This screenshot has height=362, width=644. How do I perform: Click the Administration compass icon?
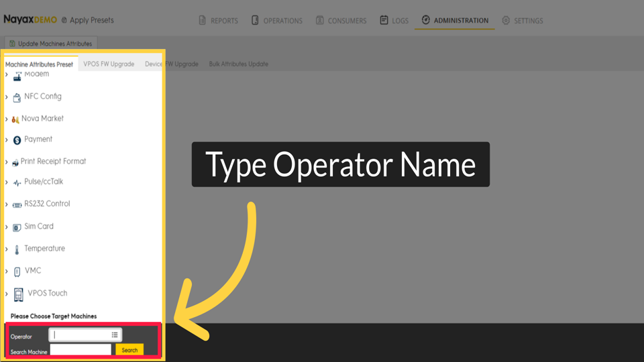(x=425, y=19)
